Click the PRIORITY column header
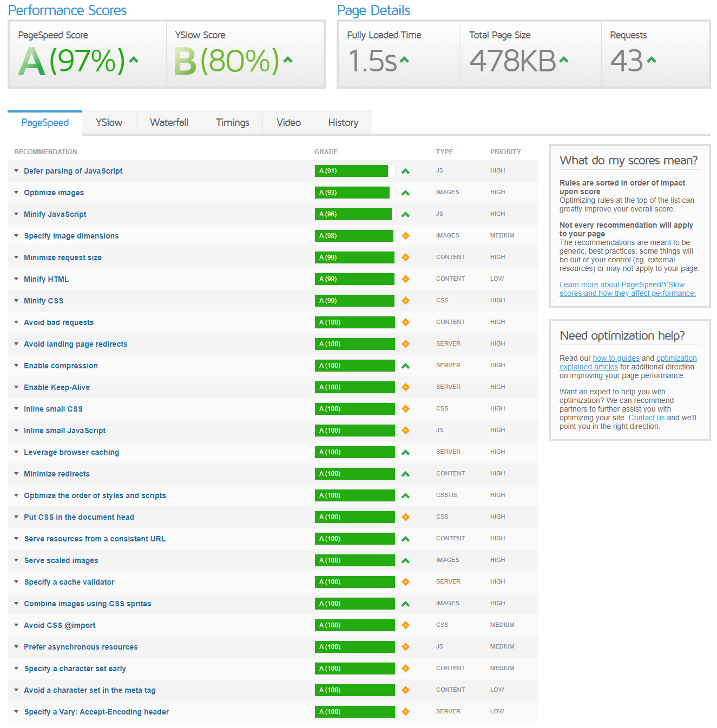Image resolution: width=717 pixels, height=728 pixels. (x=505, y=152)
